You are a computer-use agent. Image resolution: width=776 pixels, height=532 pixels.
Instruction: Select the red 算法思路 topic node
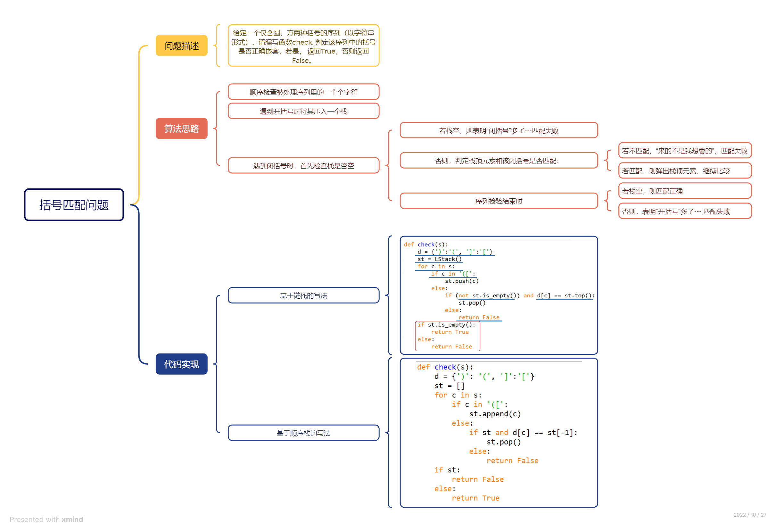click(181, 129)
